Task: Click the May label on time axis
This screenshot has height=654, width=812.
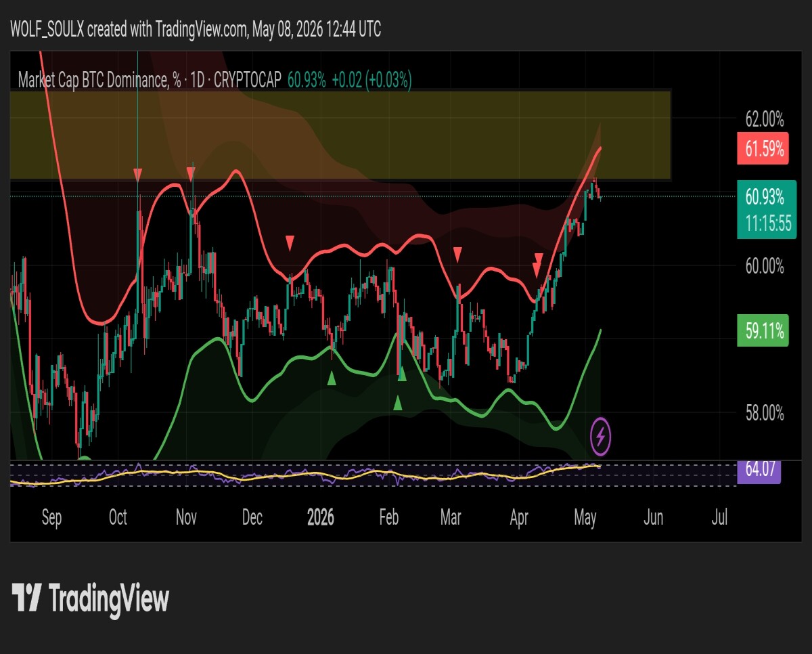Action: tap(585, 518)
